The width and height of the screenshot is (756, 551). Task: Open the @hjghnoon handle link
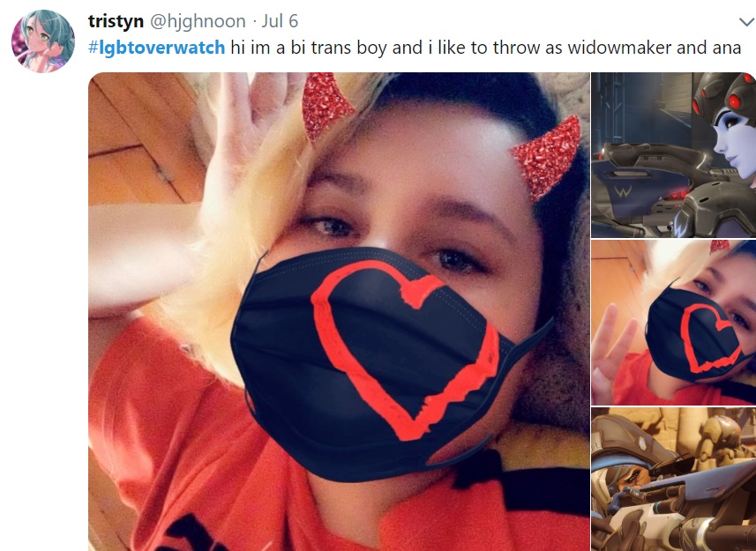(x=198, y=22)
